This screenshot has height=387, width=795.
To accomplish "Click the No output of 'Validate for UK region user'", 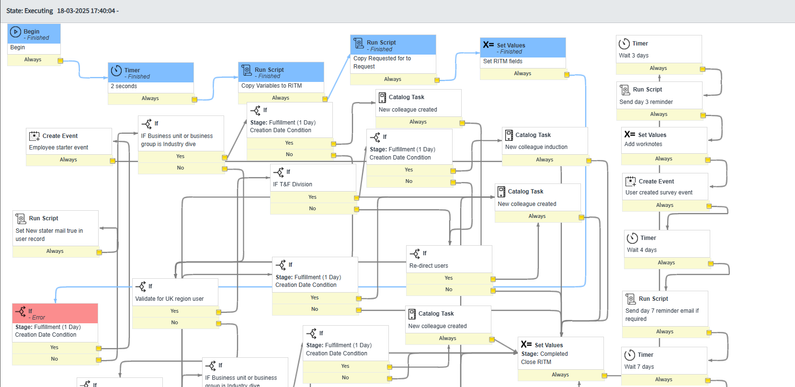I will [175, 323].
